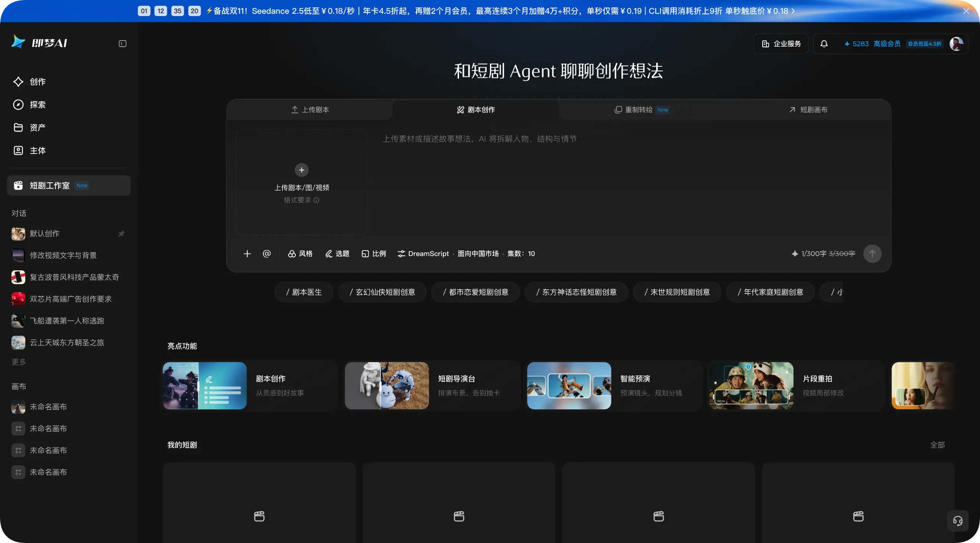
Task: Click the 企业服务 button
Action: pyautogui.click(x=781, y=44)
